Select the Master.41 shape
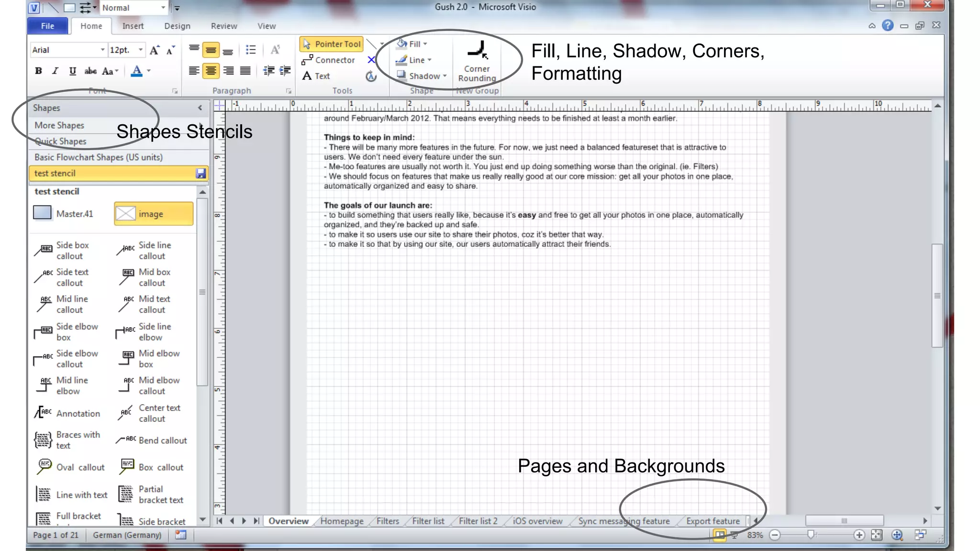The height and width of the screenshot is (551, 980). click(x=63, y=213)
